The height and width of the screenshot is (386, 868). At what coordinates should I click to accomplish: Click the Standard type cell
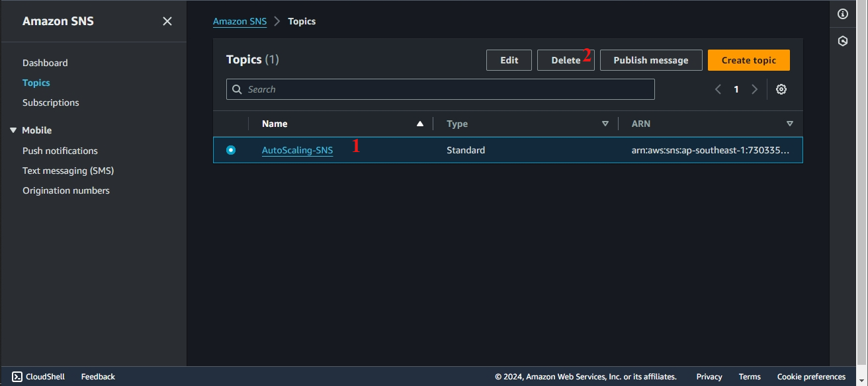point(466,150)
